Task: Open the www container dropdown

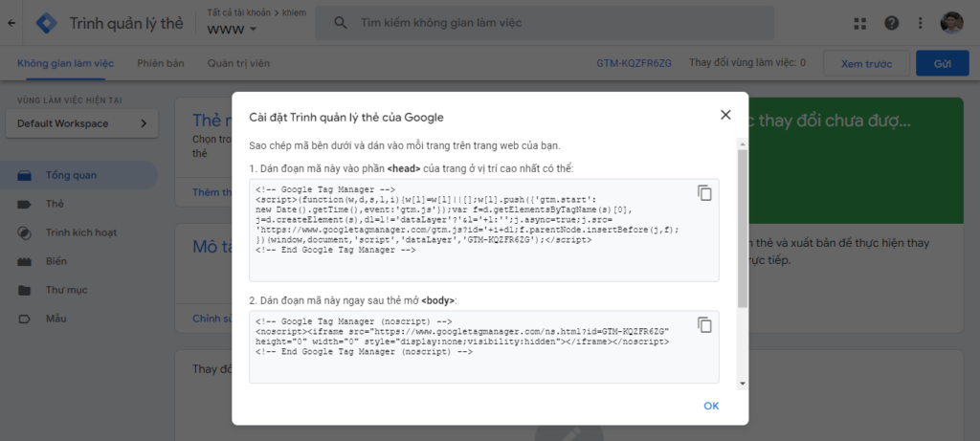Action: pyautogui.click(x=232, y=29)
